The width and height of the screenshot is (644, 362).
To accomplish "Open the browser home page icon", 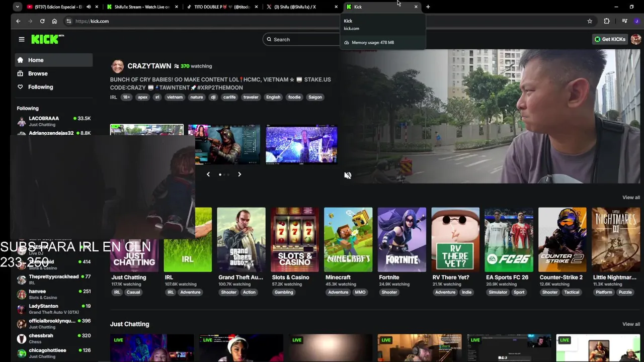I will click(x=54, y=21).
